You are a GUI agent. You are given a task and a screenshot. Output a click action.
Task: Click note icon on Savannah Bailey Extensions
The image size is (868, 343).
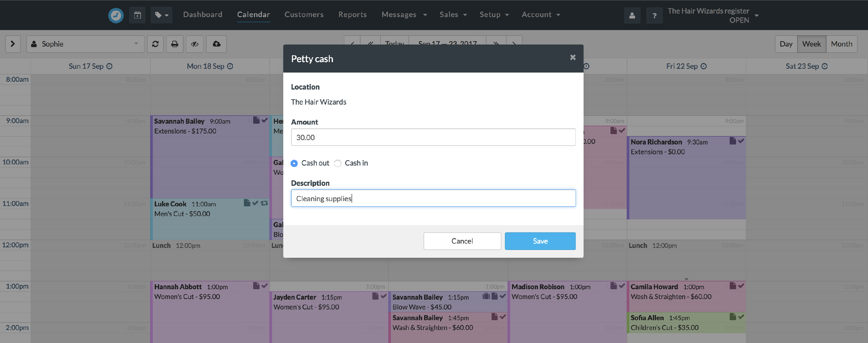click(x=256, y=120)
